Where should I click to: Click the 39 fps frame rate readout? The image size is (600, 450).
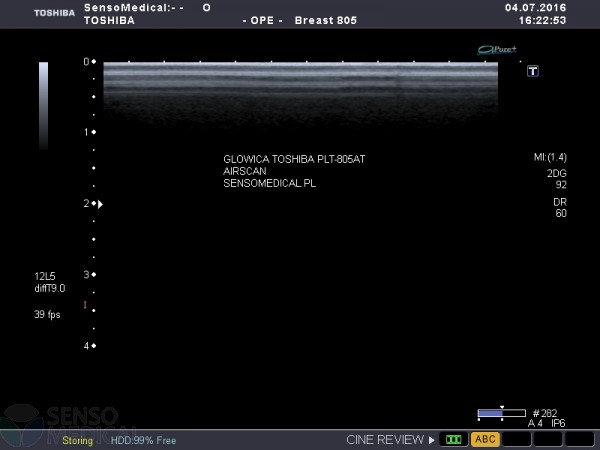pos(47,314)
